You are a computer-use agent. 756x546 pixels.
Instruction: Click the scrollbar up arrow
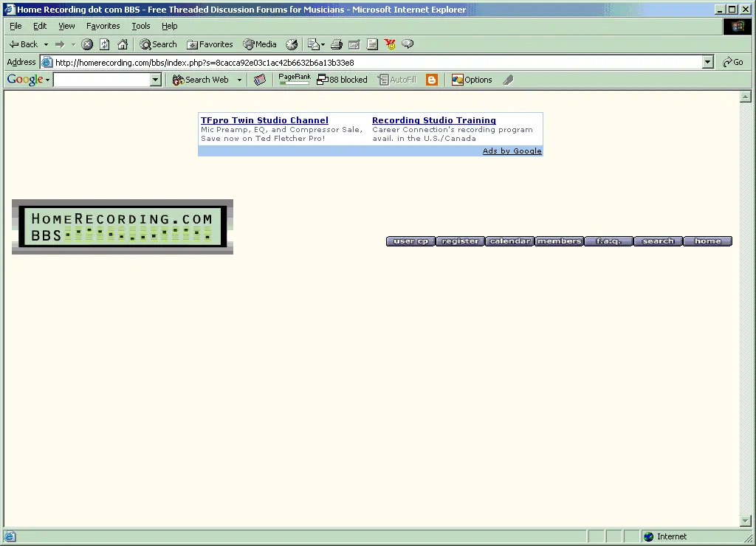click(746, 97)
